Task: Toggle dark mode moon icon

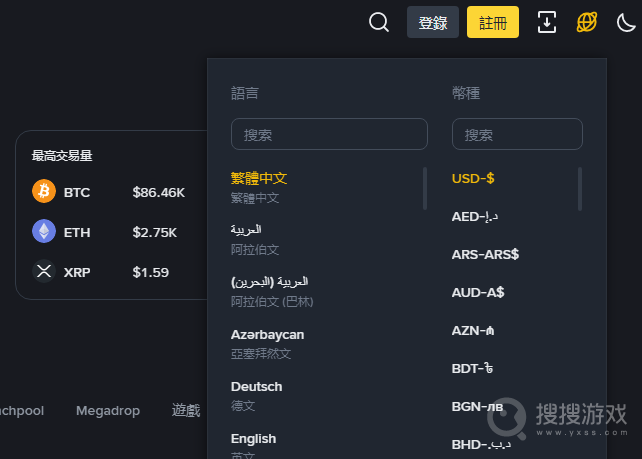Action: (626, 22)
